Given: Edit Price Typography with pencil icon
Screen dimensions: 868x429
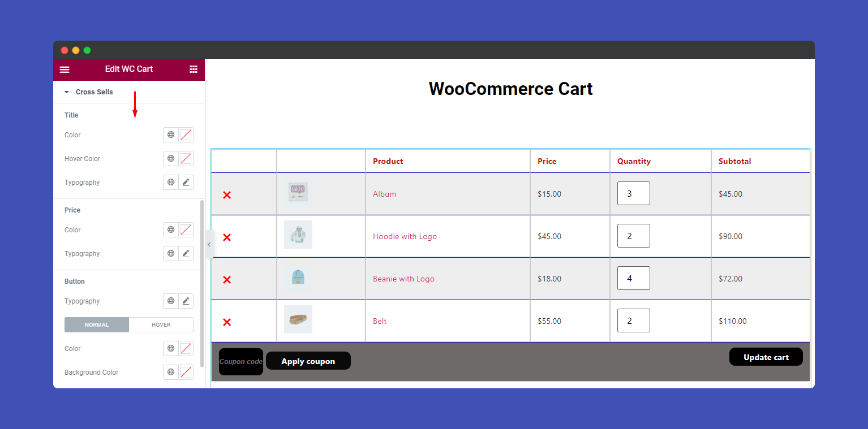Looking at the screenshot, I should (x=186, y=254).
